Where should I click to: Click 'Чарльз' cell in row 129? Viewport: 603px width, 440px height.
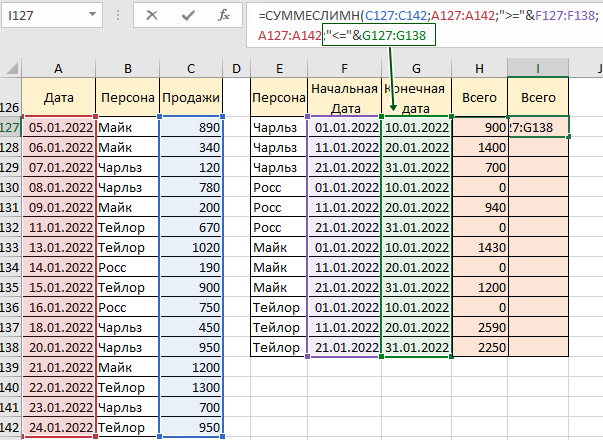pyautogui.click(x=128, y=168)
